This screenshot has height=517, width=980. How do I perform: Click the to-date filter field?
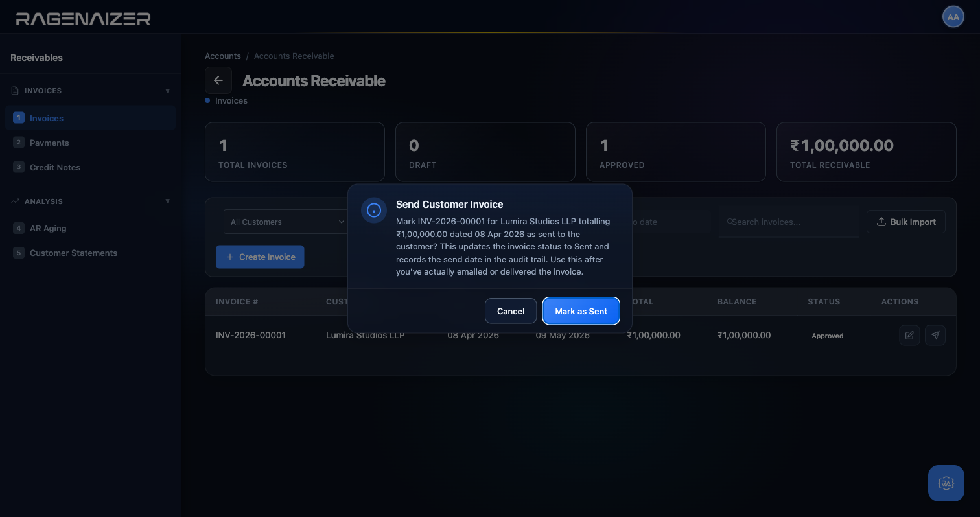(671, 222)
